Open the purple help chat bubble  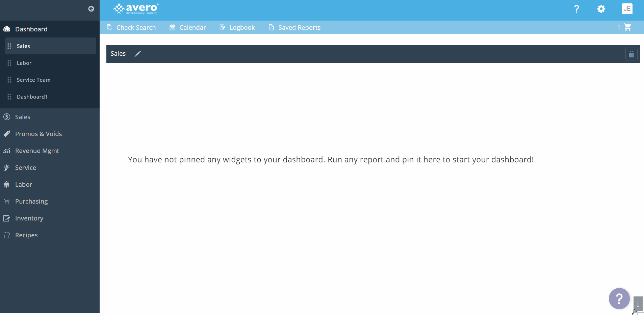[x=619, y=298]
